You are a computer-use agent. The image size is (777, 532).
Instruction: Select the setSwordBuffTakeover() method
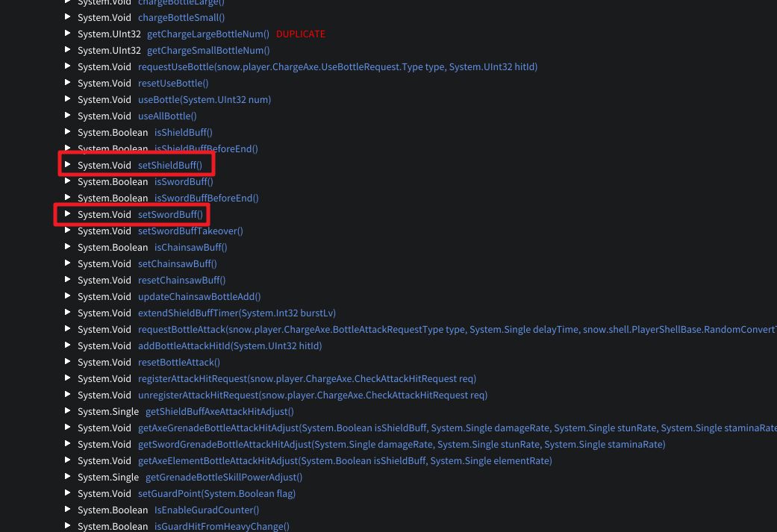click(x=190, y=231)
